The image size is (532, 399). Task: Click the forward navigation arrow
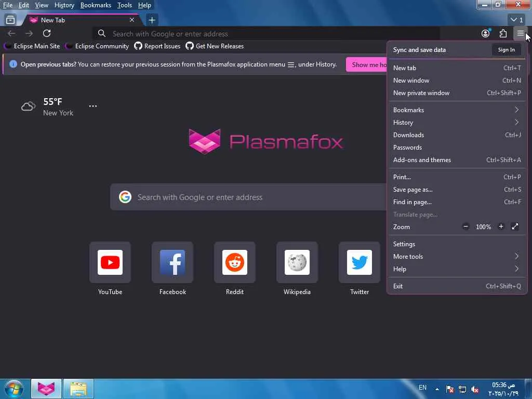(x=29, y=33)
